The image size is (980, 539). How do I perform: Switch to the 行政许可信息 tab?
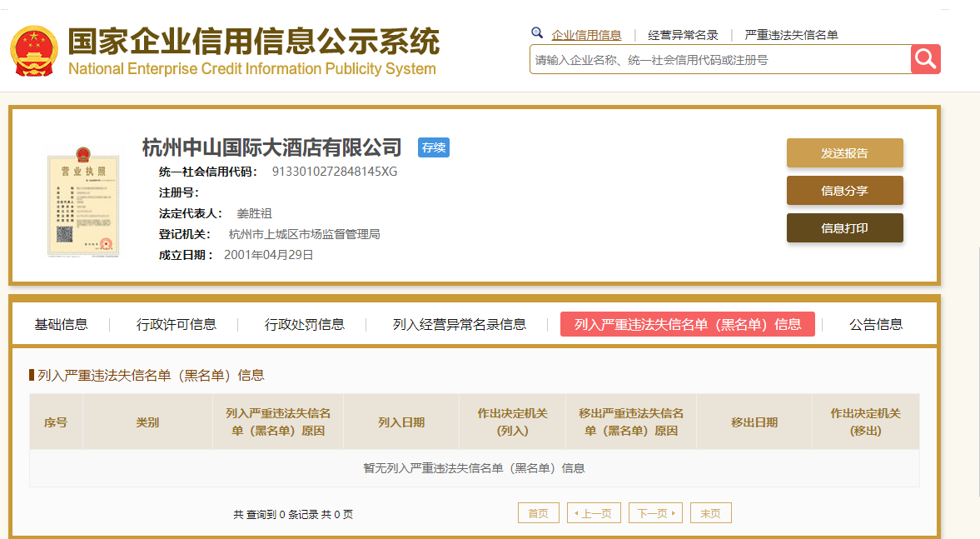pos(177,325)
